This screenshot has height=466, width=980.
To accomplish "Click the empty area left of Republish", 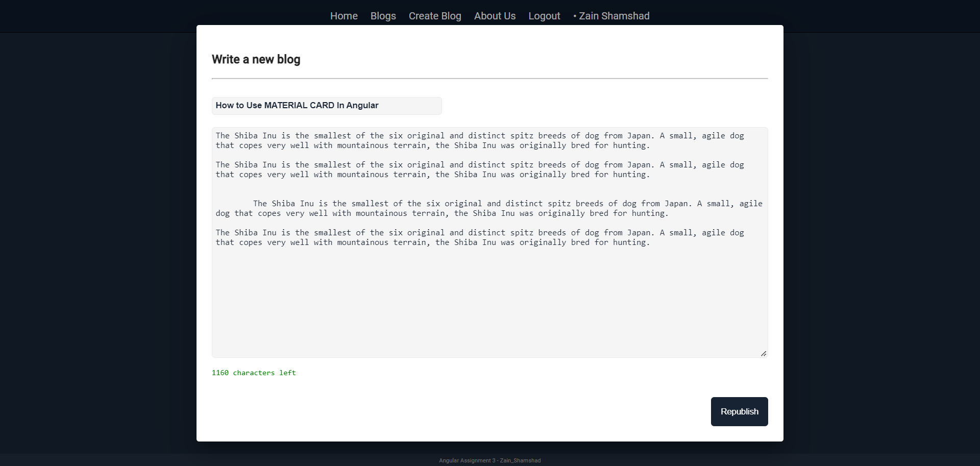I will pyautogui.click(x=459, y=411).
